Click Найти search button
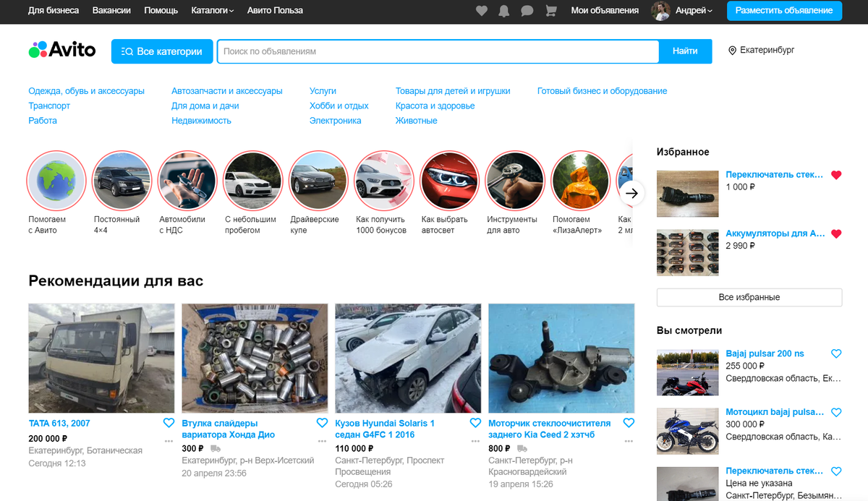This screenshot has width=868, height=501. tap(685, 51)
